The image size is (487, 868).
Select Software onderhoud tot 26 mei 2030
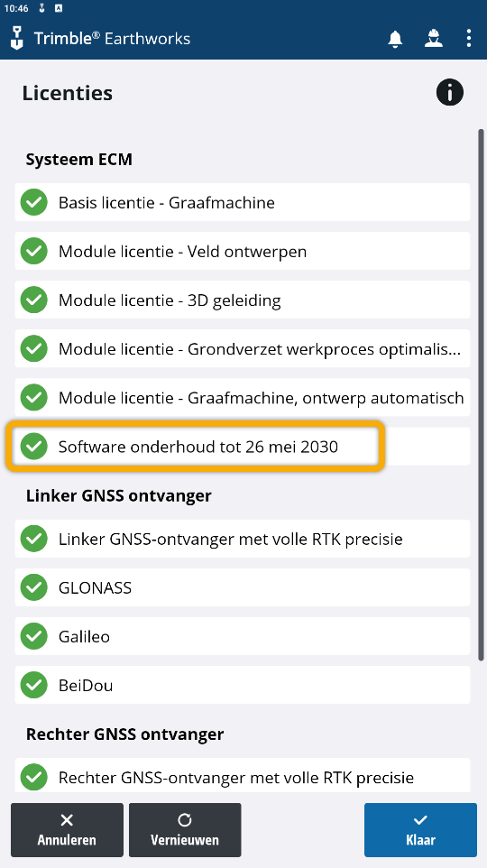point(243,446)
